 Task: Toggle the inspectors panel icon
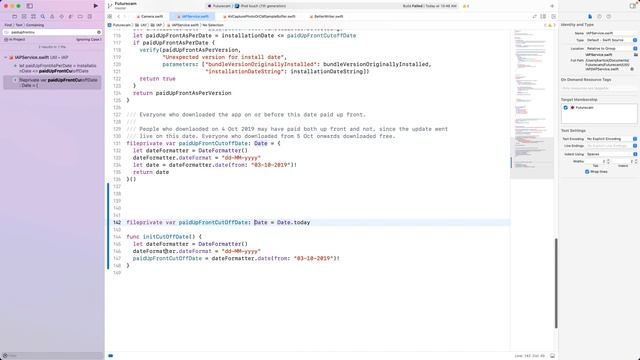point(633,6)
